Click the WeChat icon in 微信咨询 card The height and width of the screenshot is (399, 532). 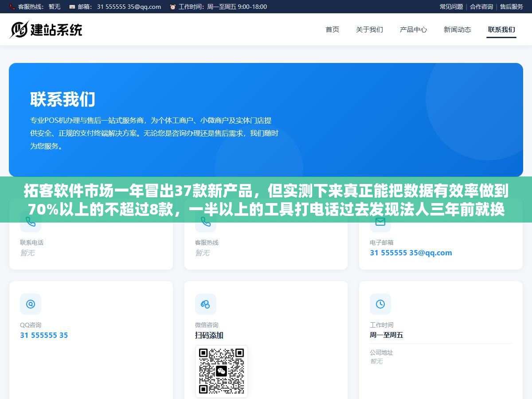point(206,304)
